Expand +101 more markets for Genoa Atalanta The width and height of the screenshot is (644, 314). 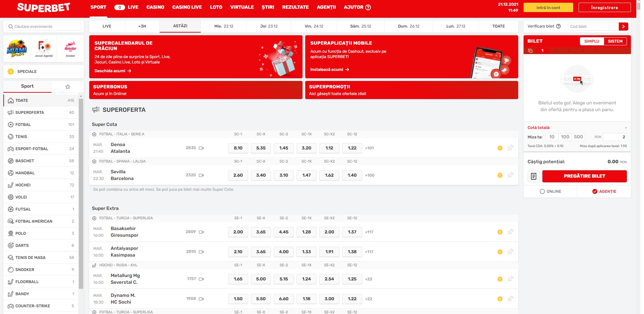(x=369, y=148)
